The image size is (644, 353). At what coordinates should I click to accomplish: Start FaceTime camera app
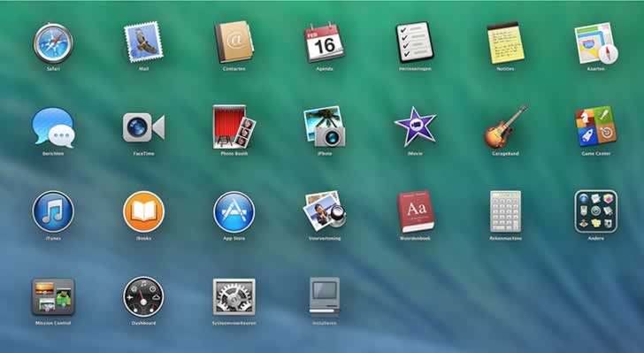click(x=143, y=127)
